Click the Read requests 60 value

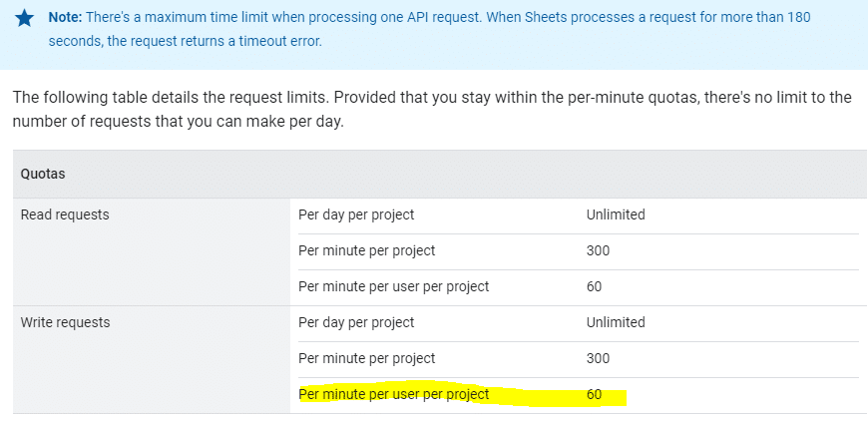(x=594, y=286)
